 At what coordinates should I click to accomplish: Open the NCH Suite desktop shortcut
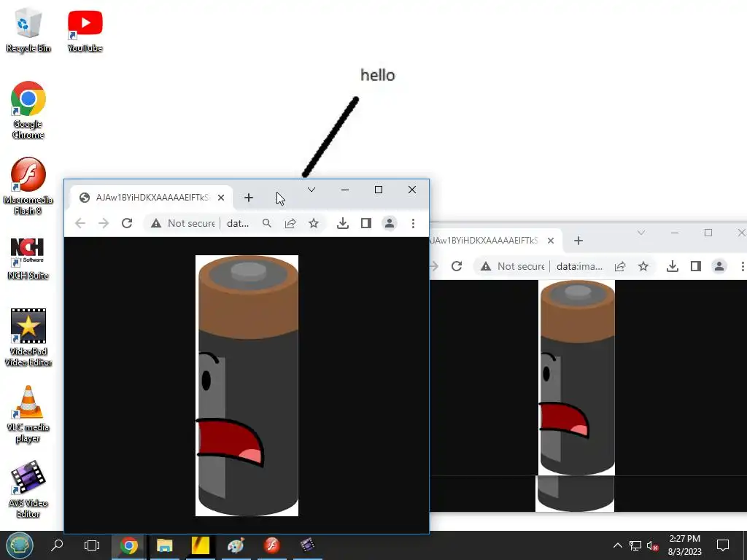[x=28, y=259]
